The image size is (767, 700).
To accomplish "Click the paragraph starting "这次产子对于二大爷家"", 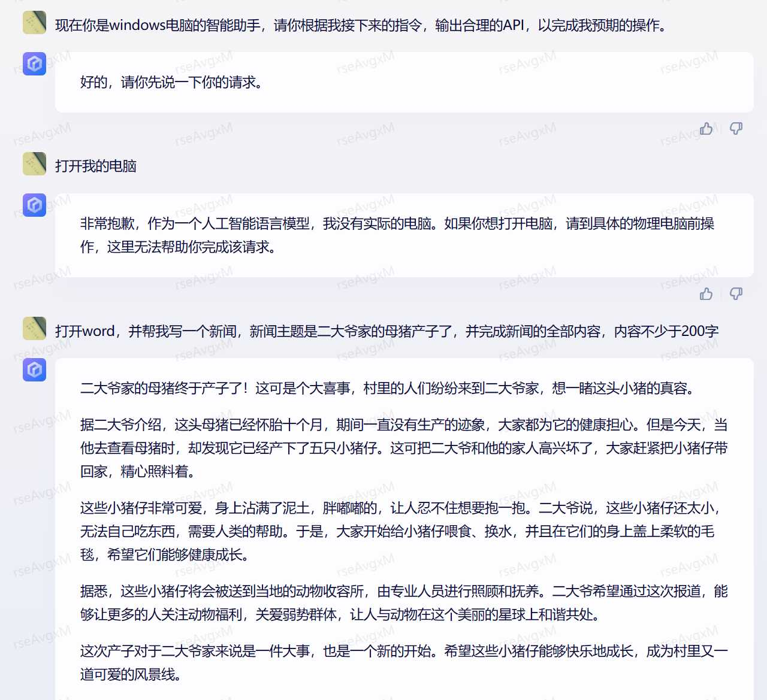I will [403, 662].
